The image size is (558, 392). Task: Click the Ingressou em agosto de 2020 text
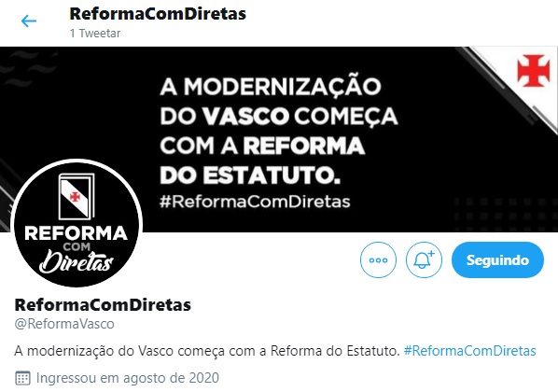[x=128, y=378]
